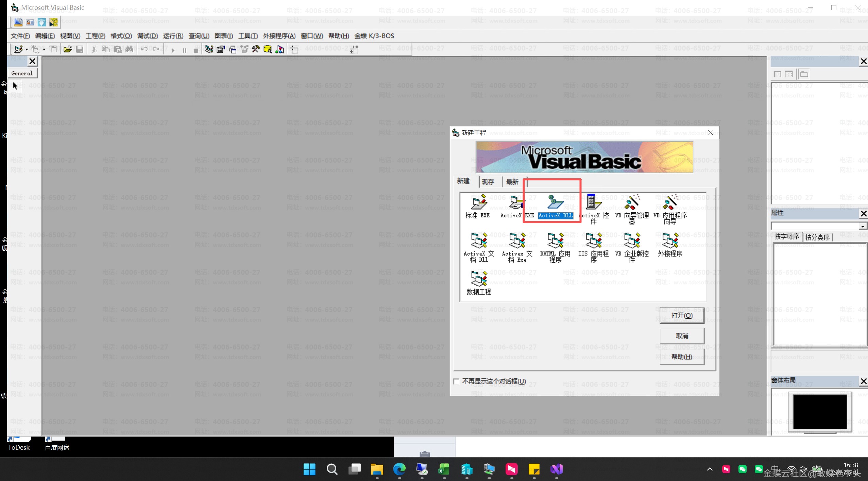Image resolution: width=868 pixels, height=481 pixels.
Task: Open File Explorer from the taskbar
Action: point(377,469)
